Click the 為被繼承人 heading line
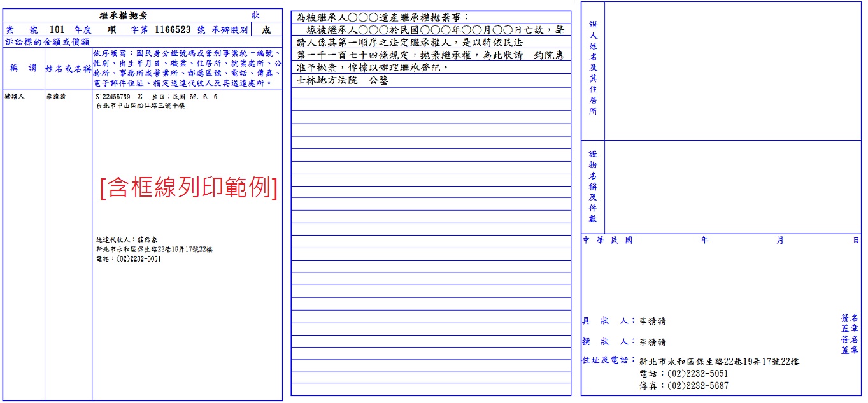Viewport: 868px width, 403px height. [x=383, y=17]
